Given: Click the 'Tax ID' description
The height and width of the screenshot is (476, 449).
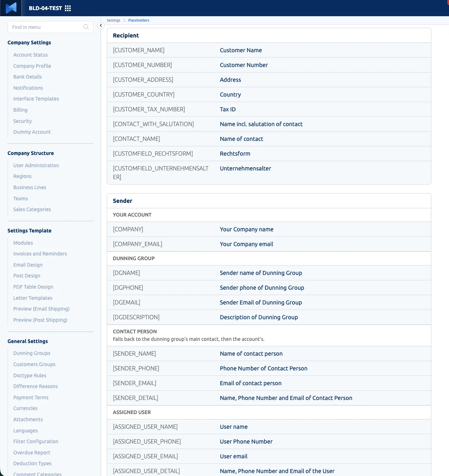Looking at the screenshot, I should pyautogui.click(x=228, y=109).
